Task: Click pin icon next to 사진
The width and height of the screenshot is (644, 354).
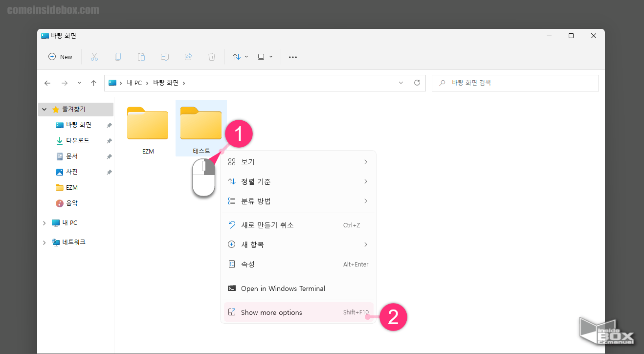Action: click(x=110, y=172)
